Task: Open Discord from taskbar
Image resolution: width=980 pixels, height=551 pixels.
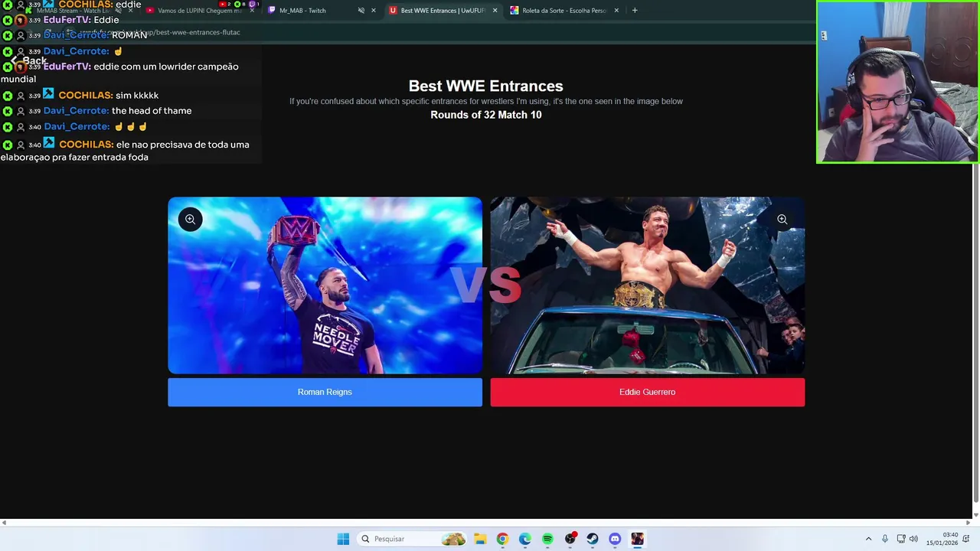Action: 615,539
